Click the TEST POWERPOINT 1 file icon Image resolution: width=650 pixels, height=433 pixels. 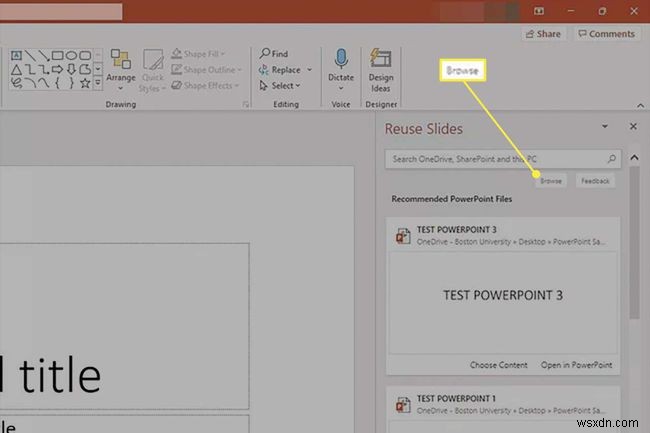[403, 405]
